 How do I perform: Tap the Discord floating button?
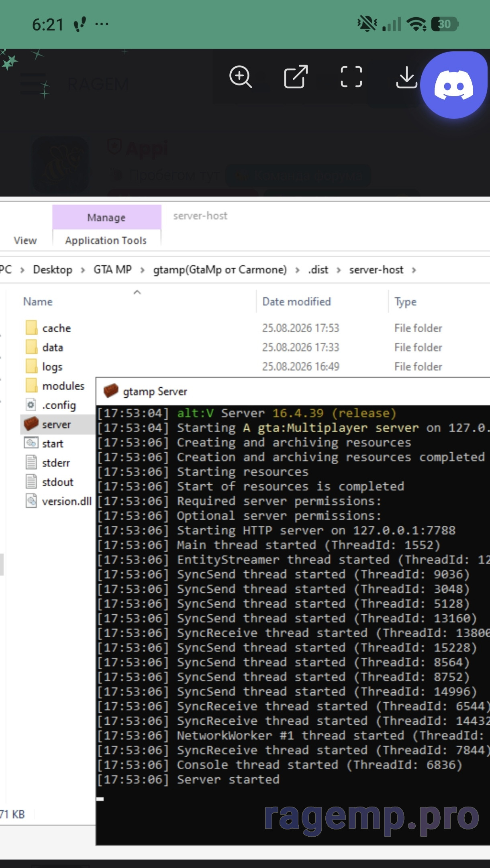pyautogui.click(x=454, y=85)
